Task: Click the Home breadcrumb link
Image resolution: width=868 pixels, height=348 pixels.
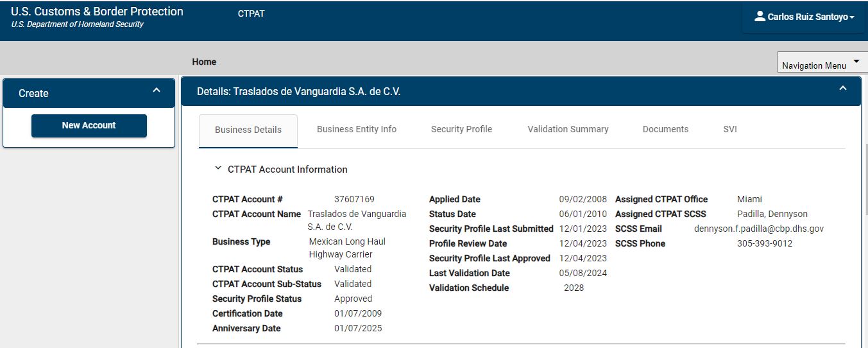Action: (x=204, y=62)
